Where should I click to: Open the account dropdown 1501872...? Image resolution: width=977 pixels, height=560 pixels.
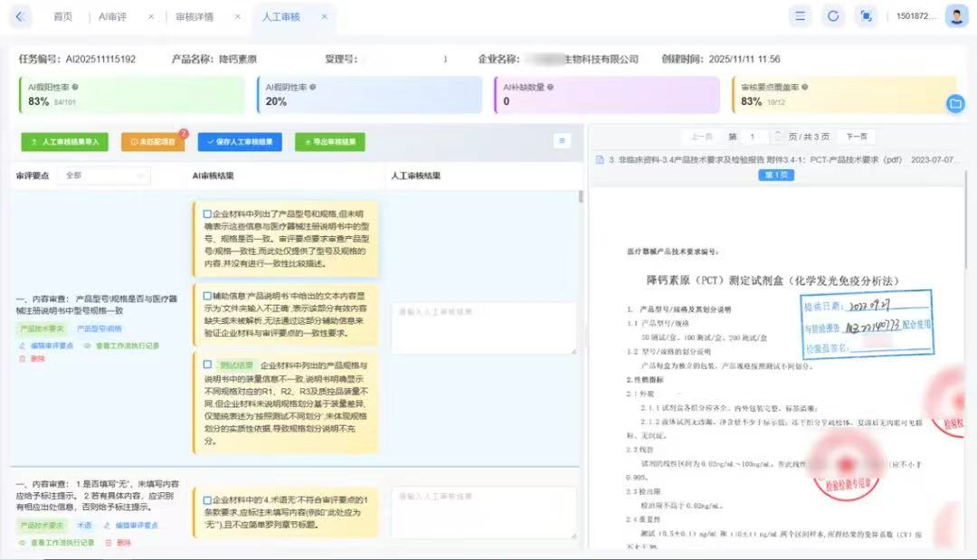(915, 16)
